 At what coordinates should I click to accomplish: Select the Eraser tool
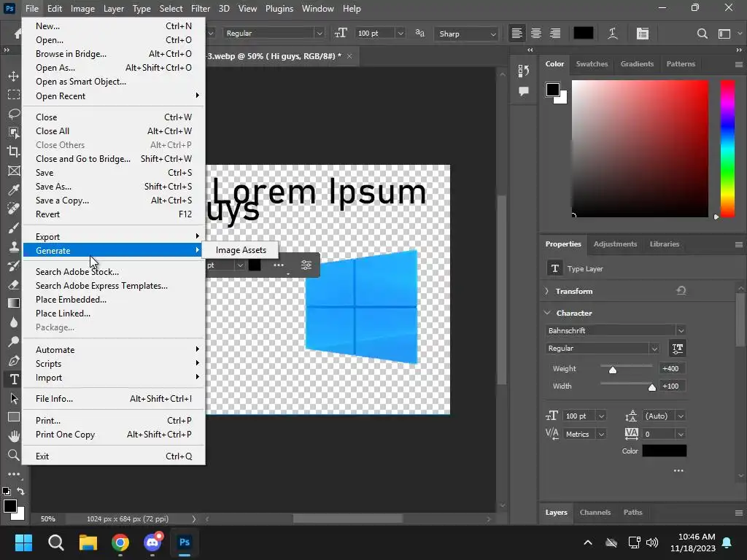click(14, 284)
